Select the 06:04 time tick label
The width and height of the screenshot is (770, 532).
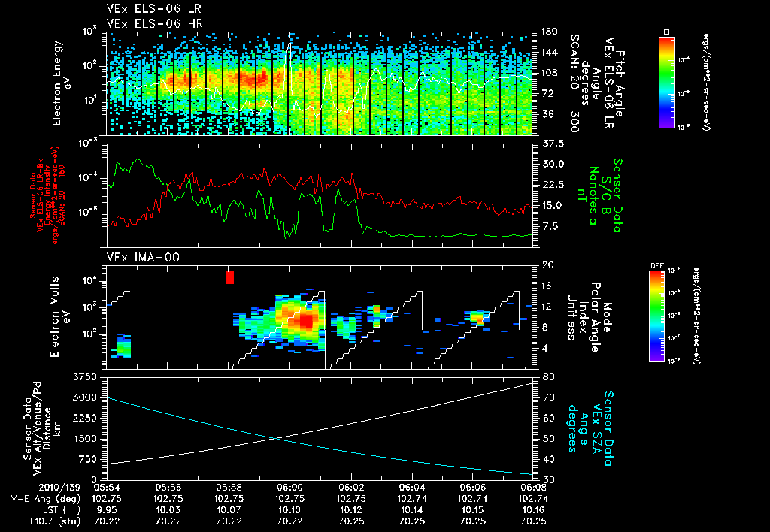point(411,488)
